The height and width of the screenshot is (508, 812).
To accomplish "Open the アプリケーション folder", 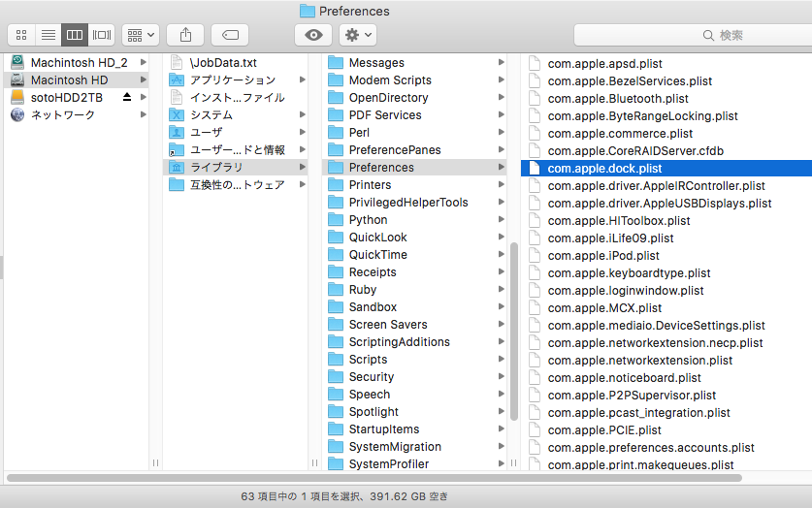I will (x=232, y=80).
